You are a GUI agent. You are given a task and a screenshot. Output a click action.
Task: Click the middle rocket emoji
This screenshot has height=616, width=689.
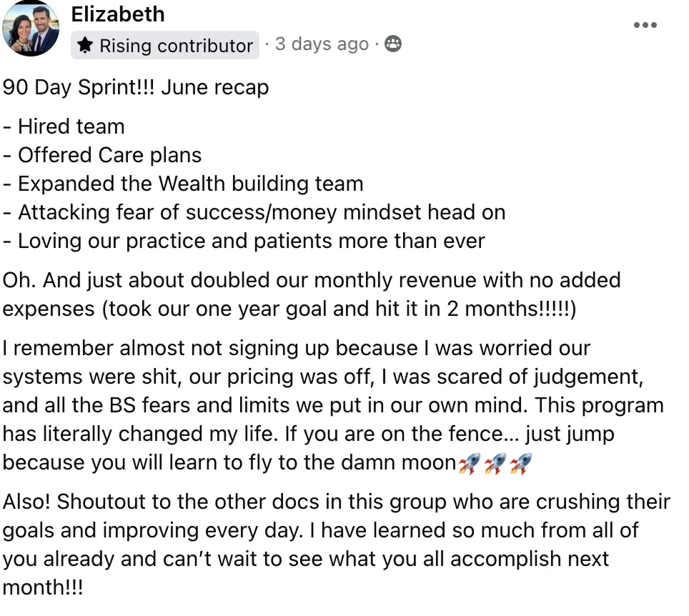click(x=495, y=464)
